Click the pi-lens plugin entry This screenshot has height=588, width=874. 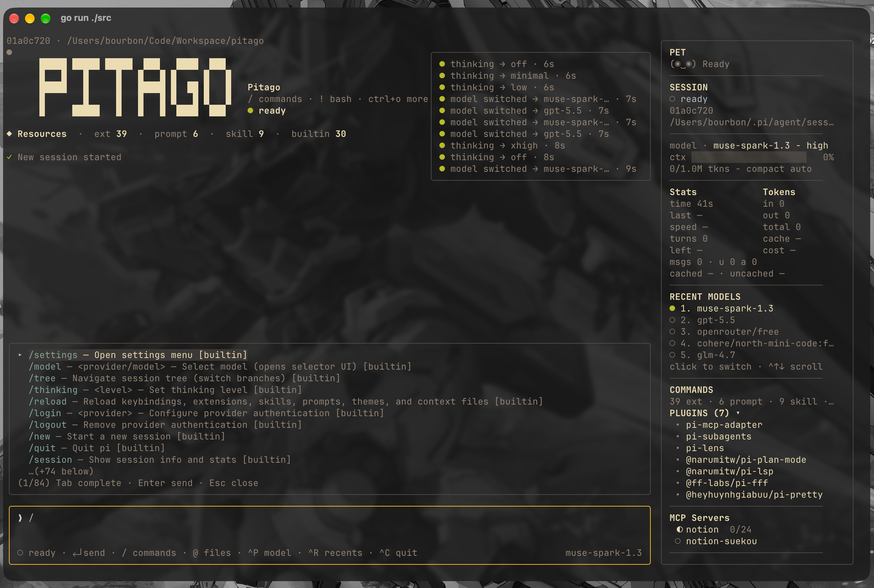[x=705, y=448]
